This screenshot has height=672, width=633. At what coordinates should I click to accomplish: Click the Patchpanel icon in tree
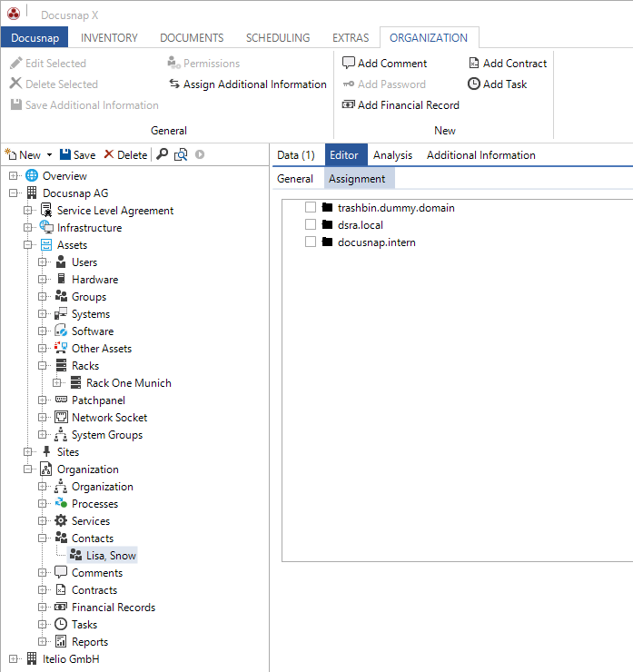[61, 400]
